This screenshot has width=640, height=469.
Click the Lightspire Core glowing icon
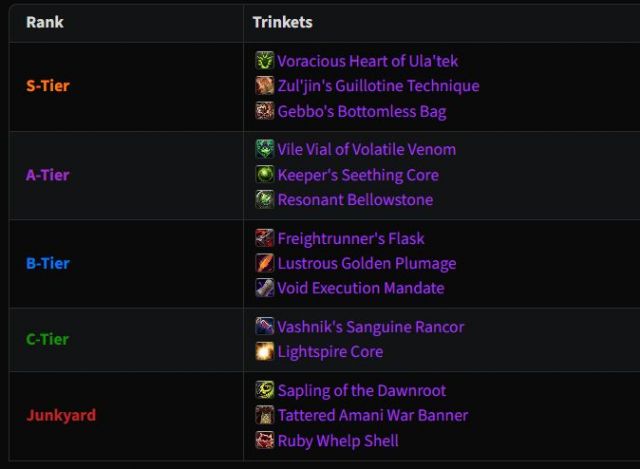click(x=264, y=351)
